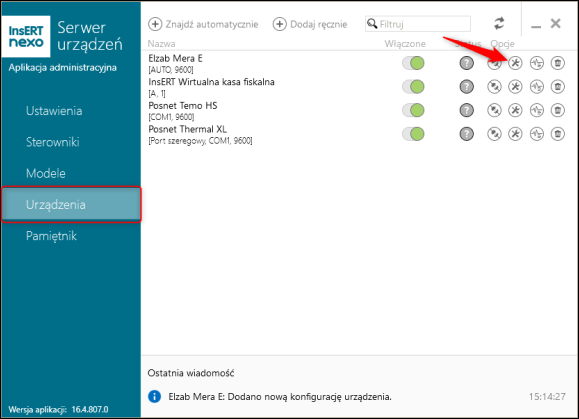
Task: Select the Urządzenia section
Action: 71,205
